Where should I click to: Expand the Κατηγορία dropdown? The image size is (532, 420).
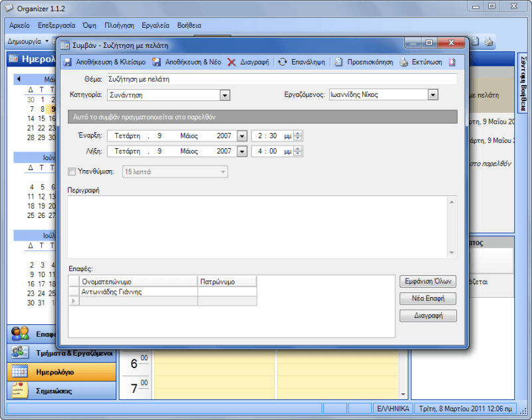(225, 95)
